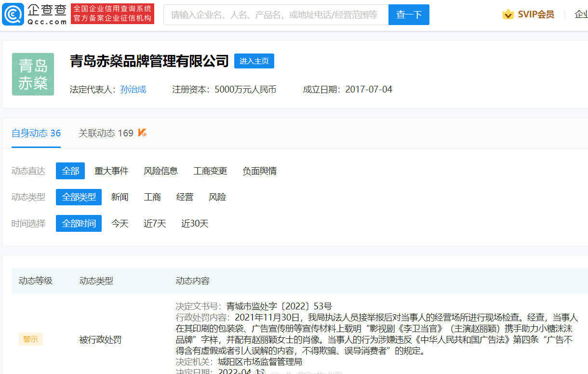Click the red 全国企业信用查询系统 banner
Screen dimensions: 588x374
[112, 13]
